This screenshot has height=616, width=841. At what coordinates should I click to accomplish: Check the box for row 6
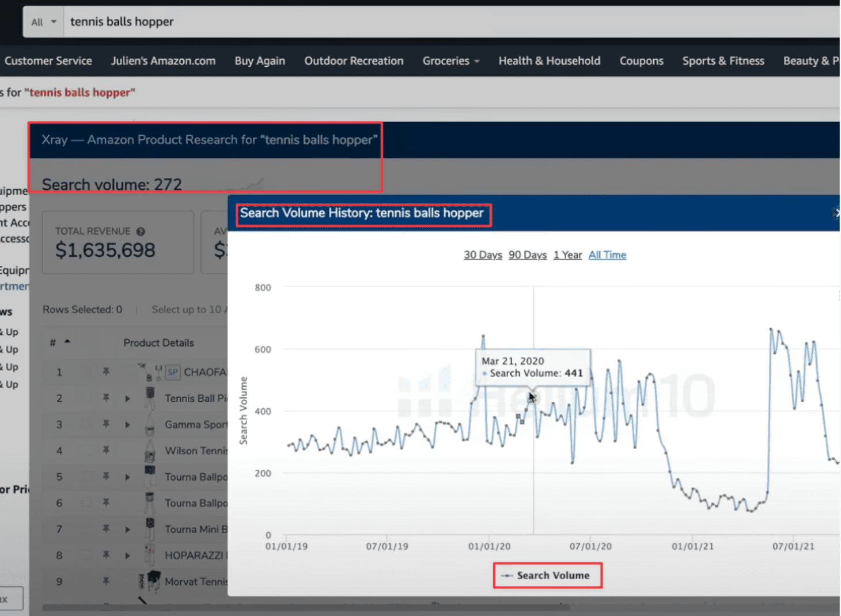pyautogui.click(x=87, y=503)
